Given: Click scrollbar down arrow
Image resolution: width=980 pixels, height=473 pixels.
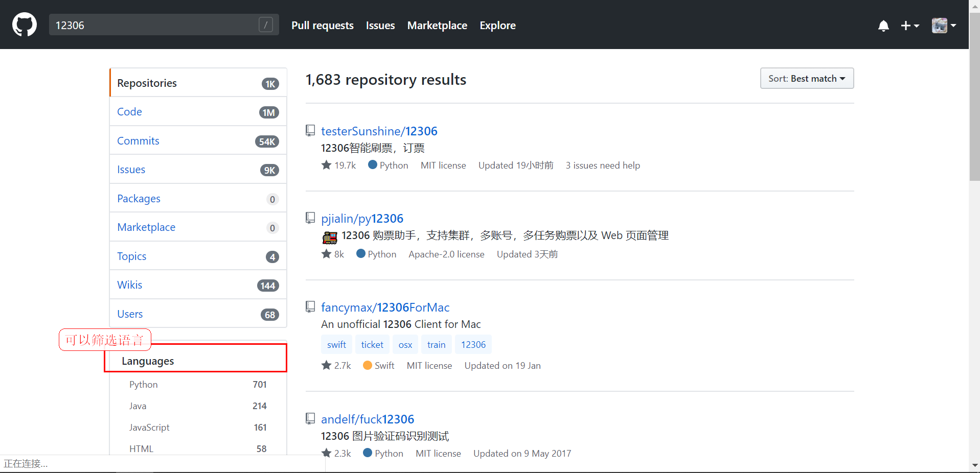Looking at the screenshot, I should tap(974, 465).
